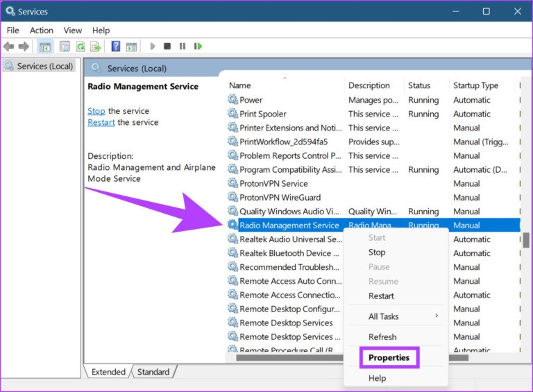Select the Print Spooler service row

click(x=263, y=114)
